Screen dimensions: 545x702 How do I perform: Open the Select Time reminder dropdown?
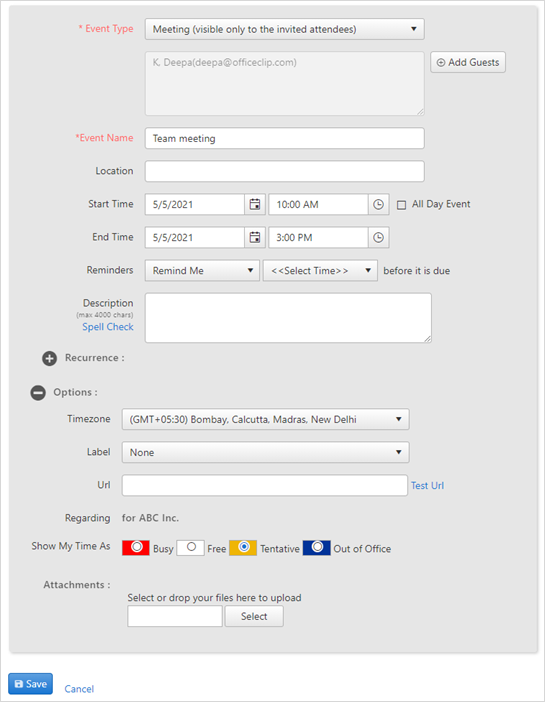pos(320,271)
